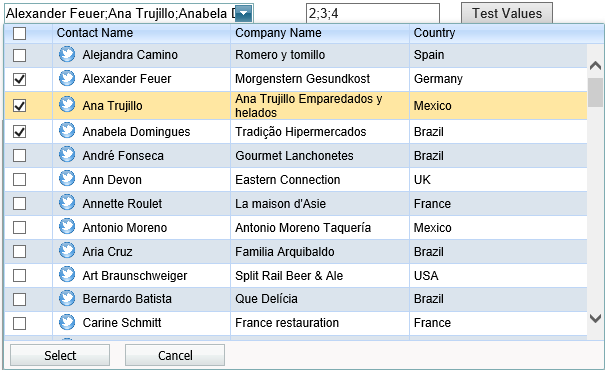Viewport: 605px width, 370px height.
Task: Click the Twitter icon next to Bernardo Batista
Action: point(67,298)
